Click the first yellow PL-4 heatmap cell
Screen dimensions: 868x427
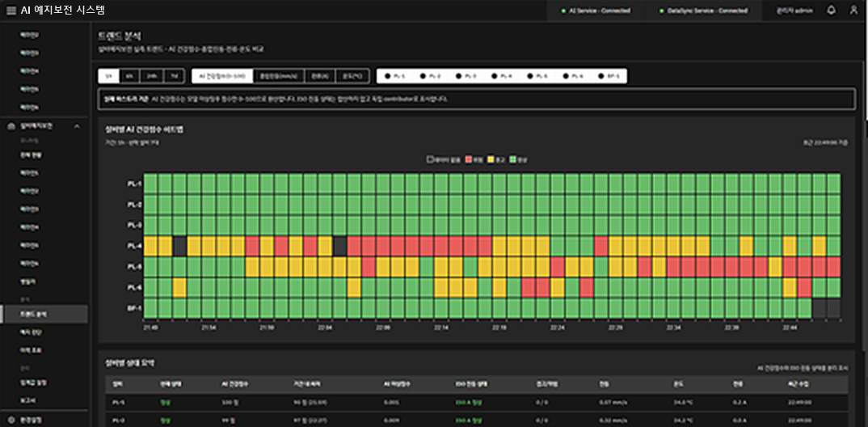tap(150, 246)
